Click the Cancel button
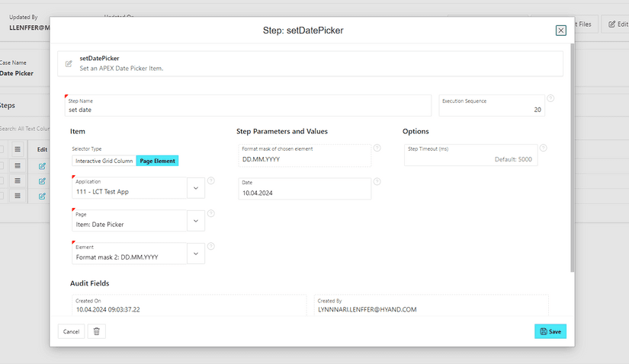This screenshot has height=364, width=629. (71, 331)
